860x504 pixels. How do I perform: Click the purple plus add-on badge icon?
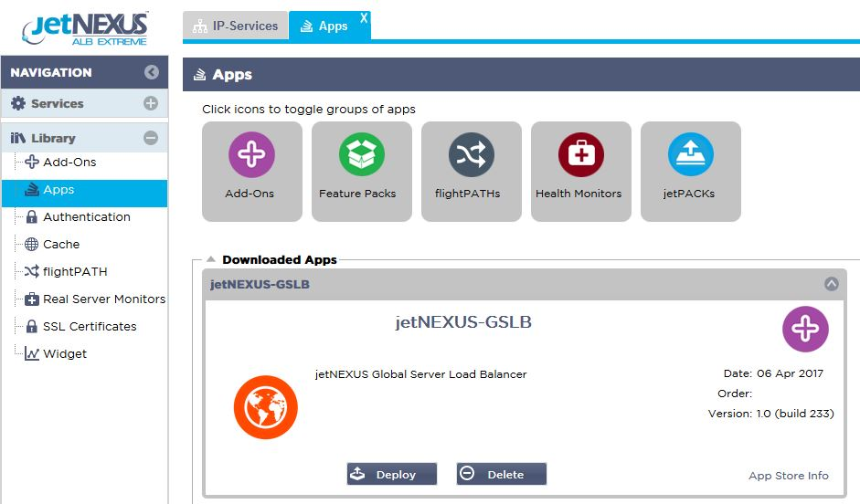point(805,329)
